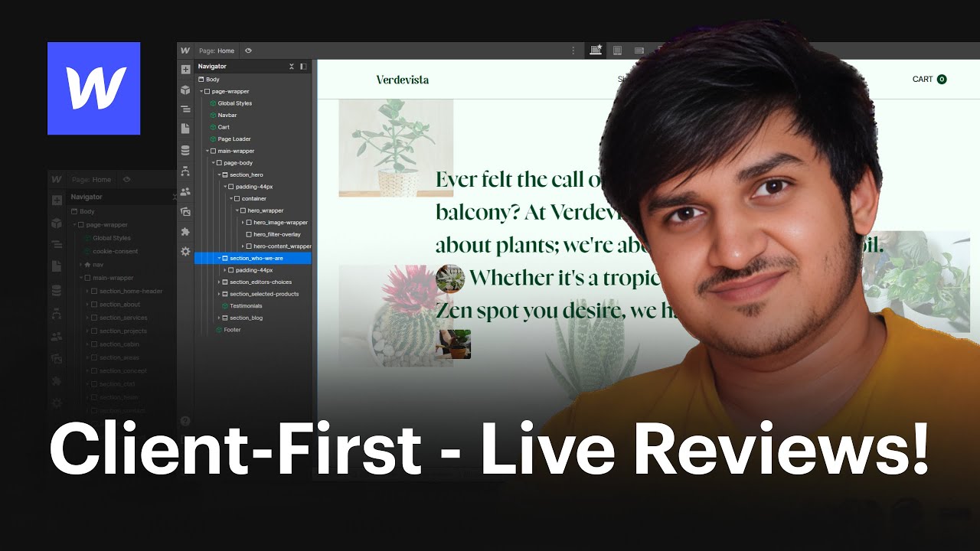980x551 pixels.
Task: Collapse the main-wrapper node arrow
Action: point(207,151)
